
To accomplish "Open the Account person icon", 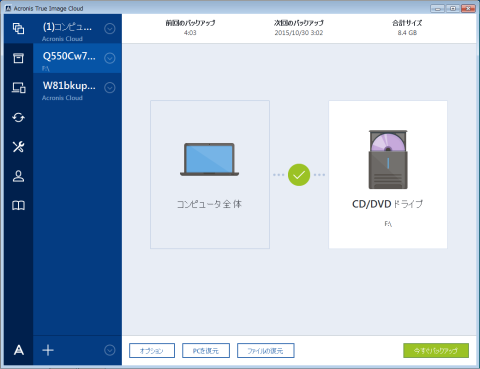I will point(18,176).
